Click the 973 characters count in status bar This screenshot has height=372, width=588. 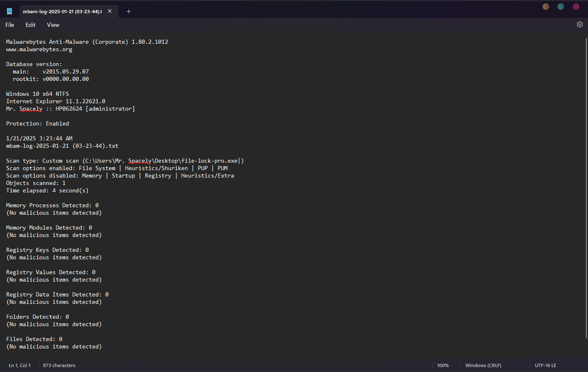coord(59,365)
